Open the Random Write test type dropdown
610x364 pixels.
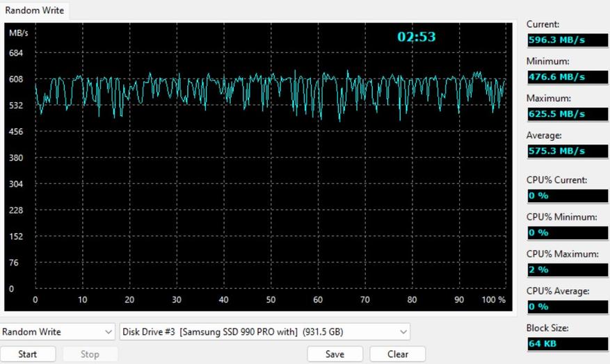pos(58,332)
